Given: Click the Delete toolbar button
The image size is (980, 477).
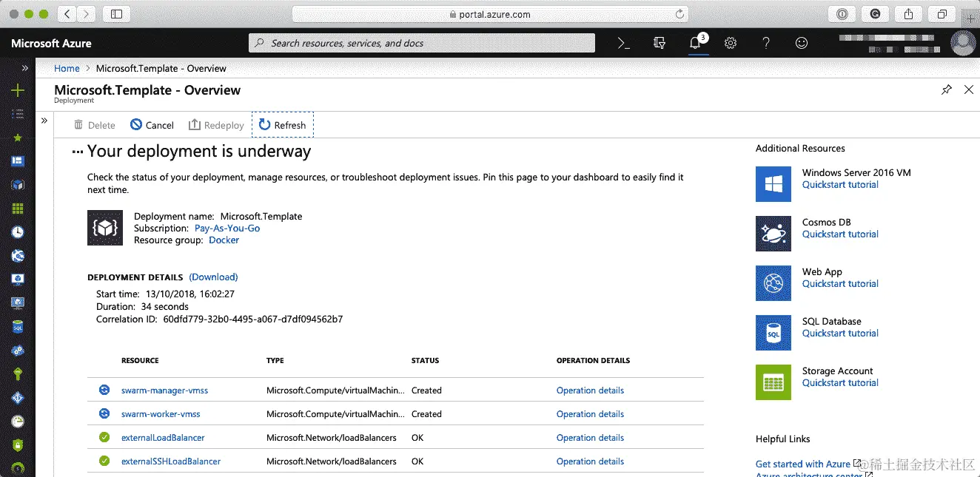Looking at the screenshot, I should point(94,125).
